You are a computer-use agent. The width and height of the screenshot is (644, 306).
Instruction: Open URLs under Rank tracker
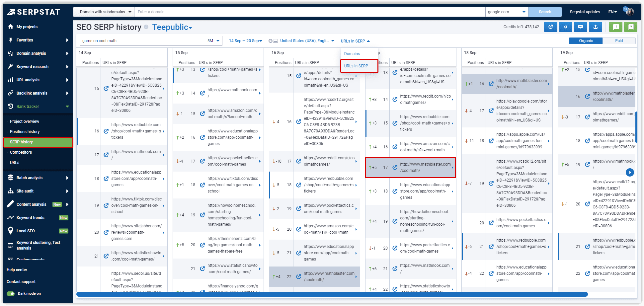coord(15,163)
